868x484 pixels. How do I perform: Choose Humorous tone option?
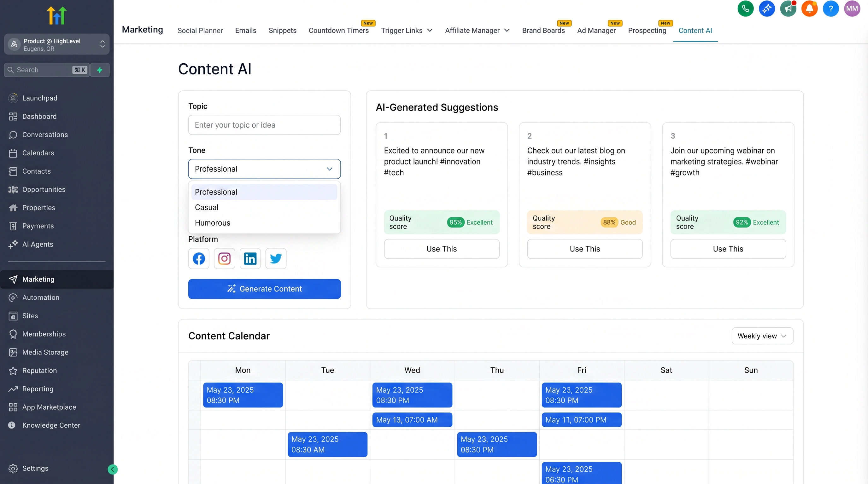(x=265, y=223)
